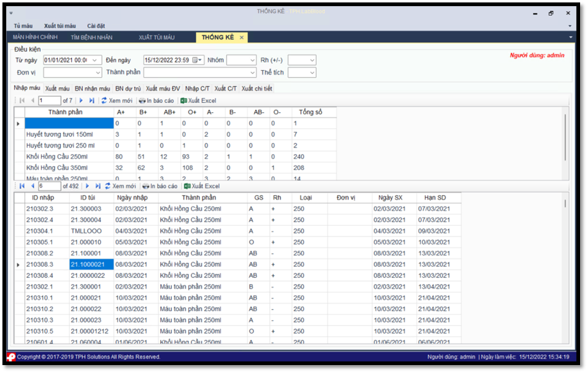Print report from upper grid toolbar
588x373 pixels.
click(x=156, y=101)
